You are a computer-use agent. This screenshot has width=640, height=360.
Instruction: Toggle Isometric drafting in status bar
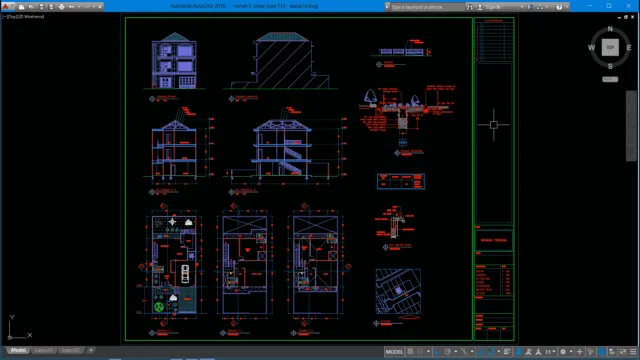pyautogui.click(x=464, y=352)
